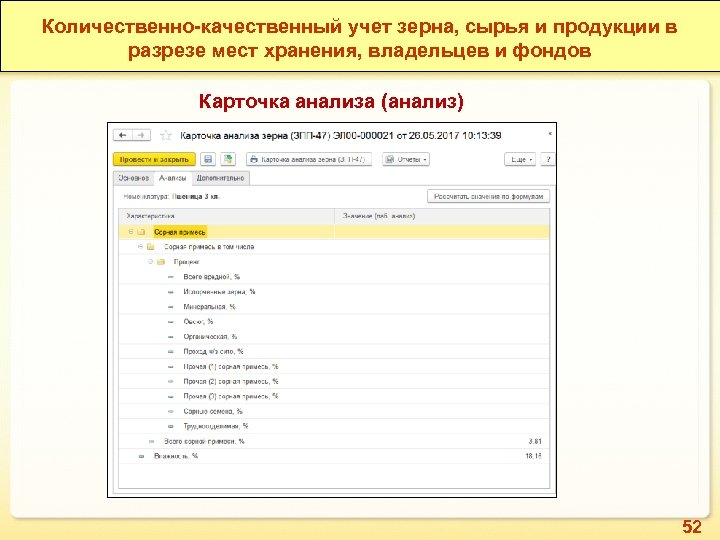Switch to the 'Дополнительно' tab

pyautogui.click(x=220, y=178)
